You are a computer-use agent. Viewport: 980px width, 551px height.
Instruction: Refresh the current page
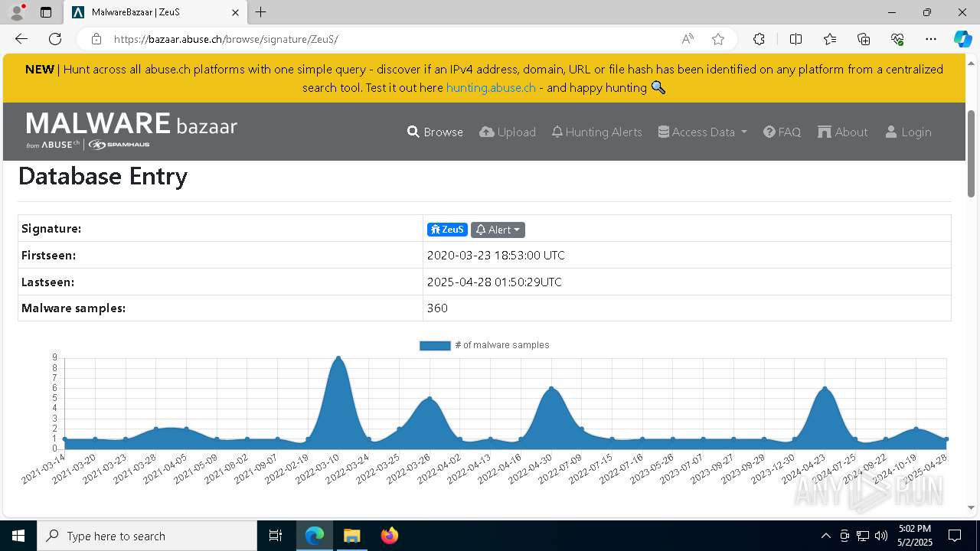55,39
